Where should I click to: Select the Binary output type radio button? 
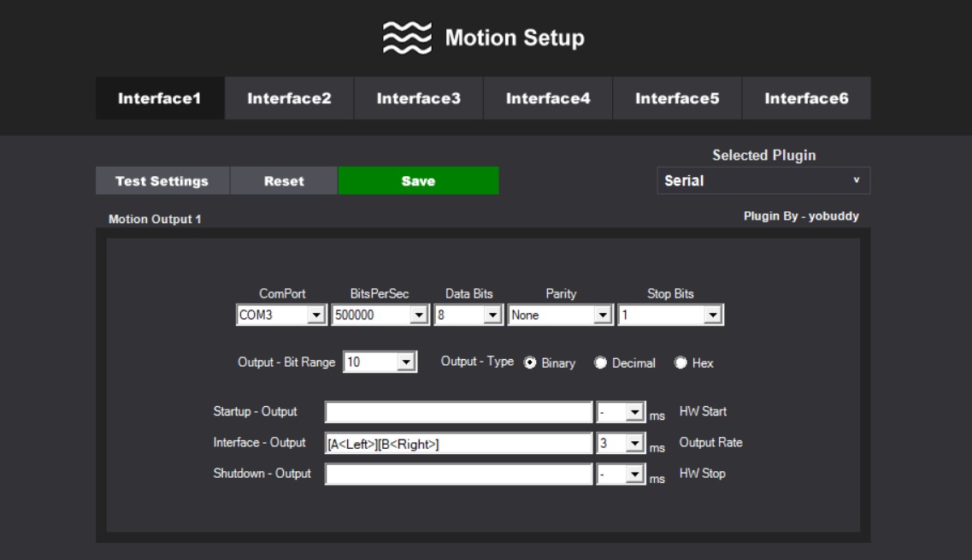[x=530, y=363]
